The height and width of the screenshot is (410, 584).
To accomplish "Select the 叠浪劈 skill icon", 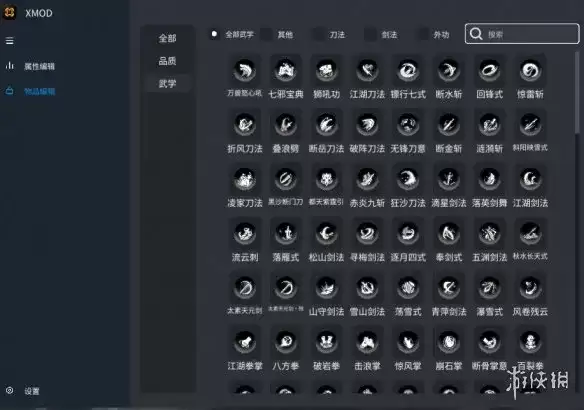I will point(286,124).
